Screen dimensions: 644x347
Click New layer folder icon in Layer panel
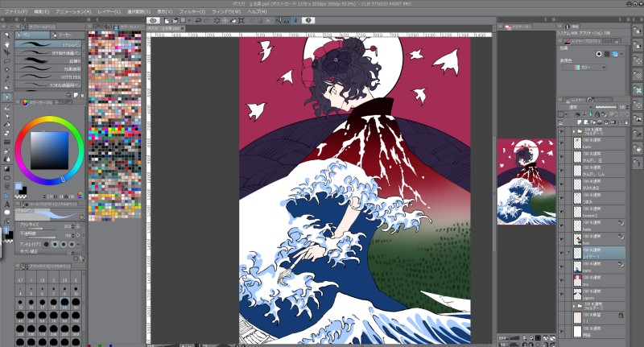point(592,122)
